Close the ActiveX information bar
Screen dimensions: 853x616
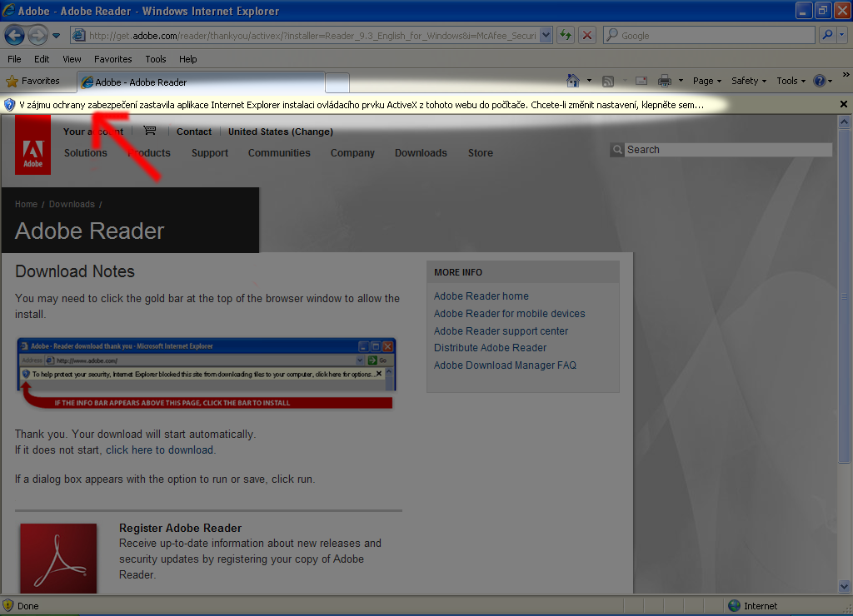(x=843, y=104)
